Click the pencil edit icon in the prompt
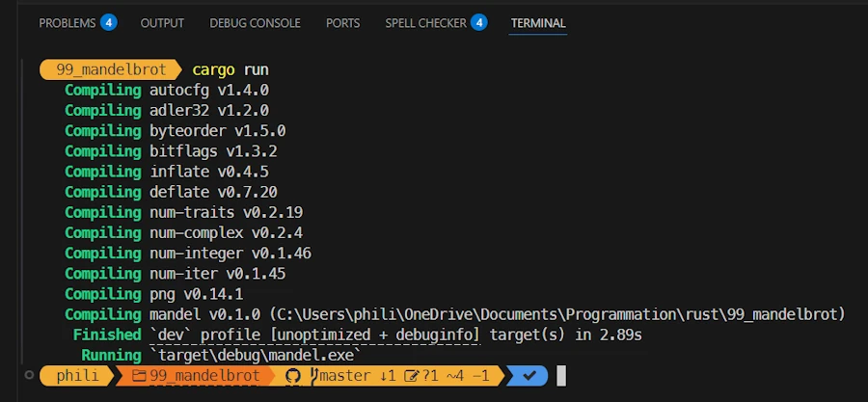This screenshot has height=402, width=868. coord(411,377)
